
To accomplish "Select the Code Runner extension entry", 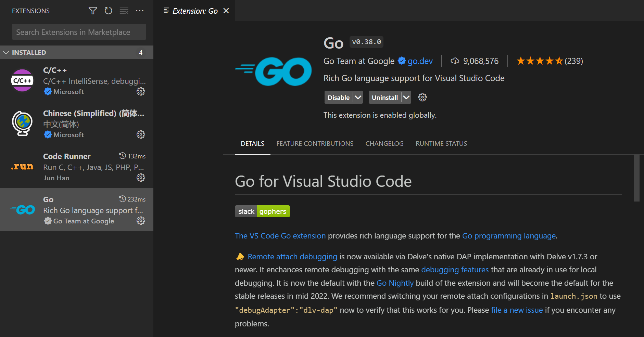I will coord(77,167).
